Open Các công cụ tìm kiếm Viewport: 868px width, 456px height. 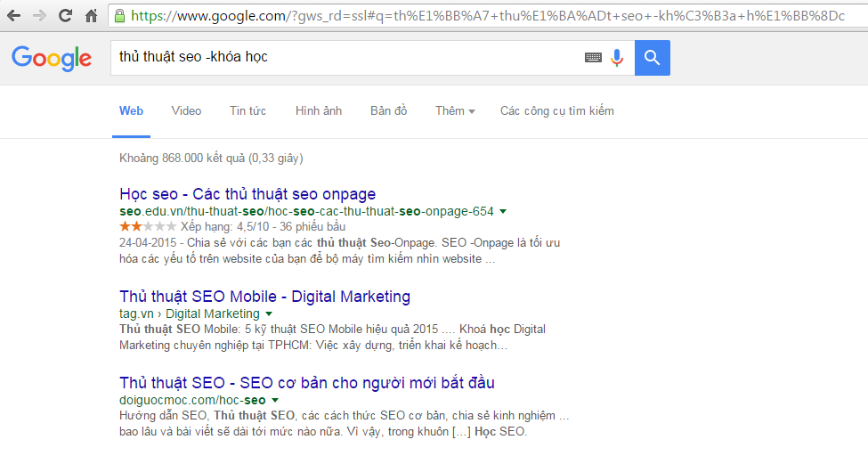point(557,110)
